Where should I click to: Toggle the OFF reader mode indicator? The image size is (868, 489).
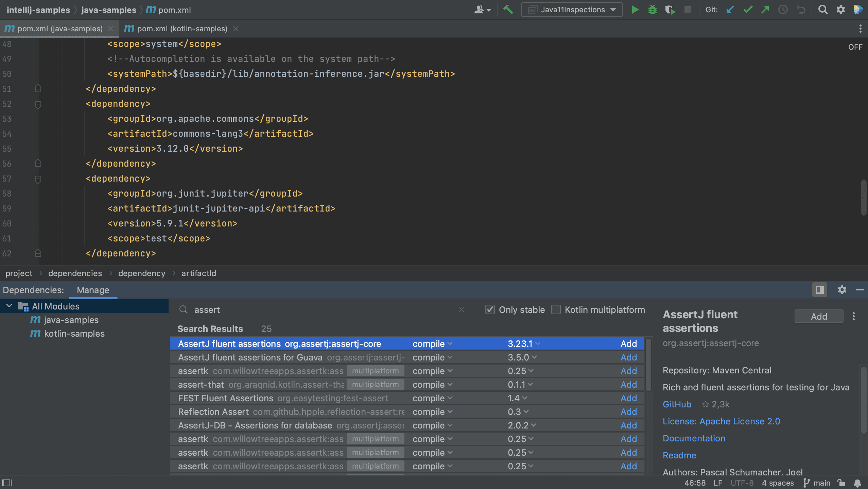[855, 47]
